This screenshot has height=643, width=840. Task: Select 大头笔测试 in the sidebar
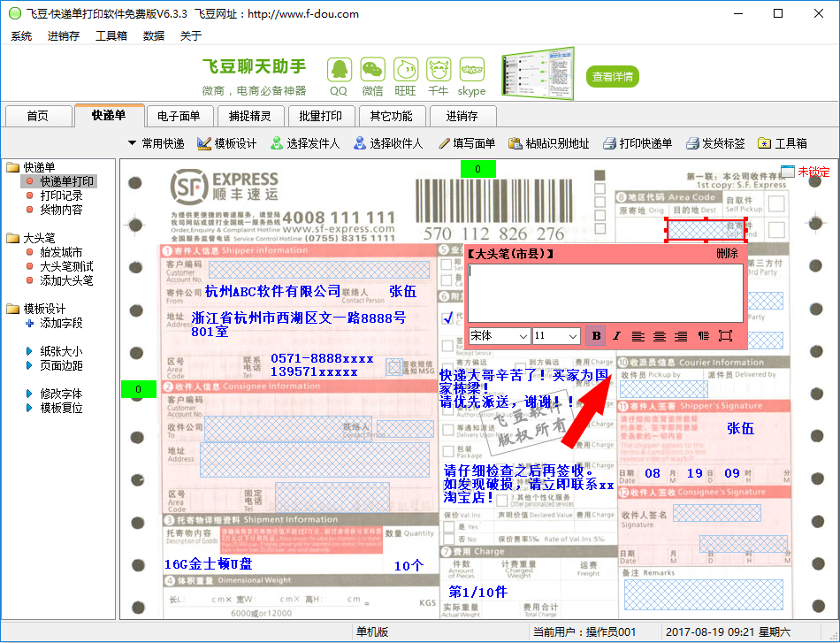click(66, 266)
